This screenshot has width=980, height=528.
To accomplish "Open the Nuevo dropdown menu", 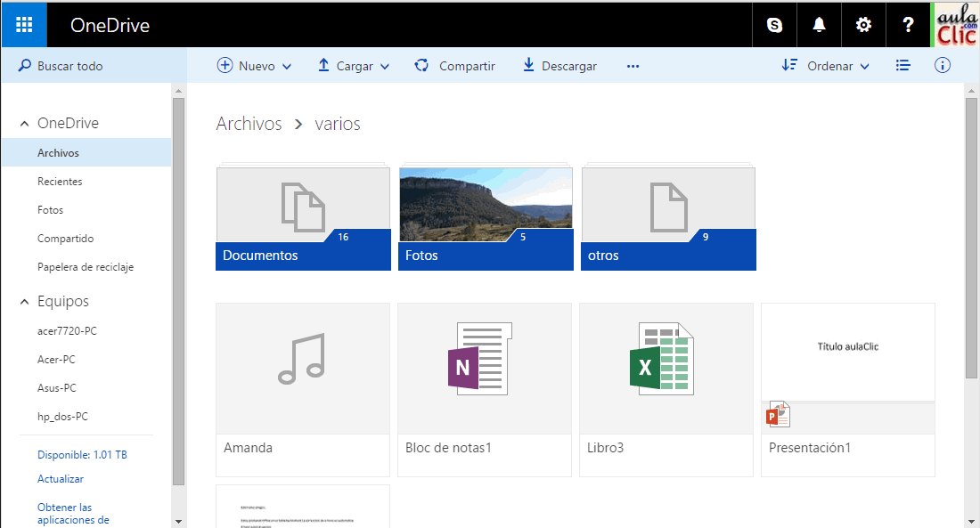I will [255, 65].
